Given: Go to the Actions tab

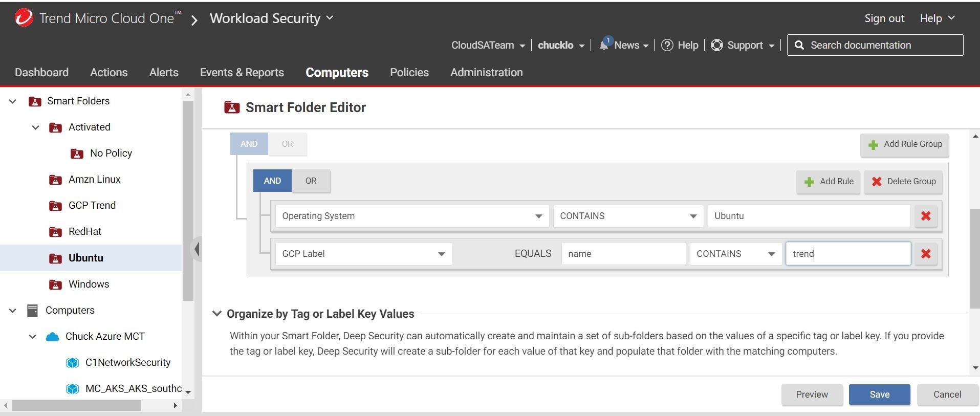Looking at the screenshot, I should pos(108,73).
